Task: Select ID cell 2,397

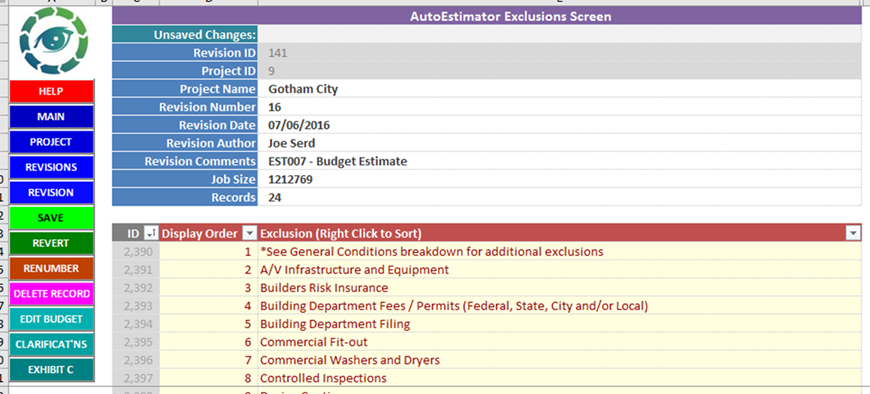Action: click(x=136, y=378)
